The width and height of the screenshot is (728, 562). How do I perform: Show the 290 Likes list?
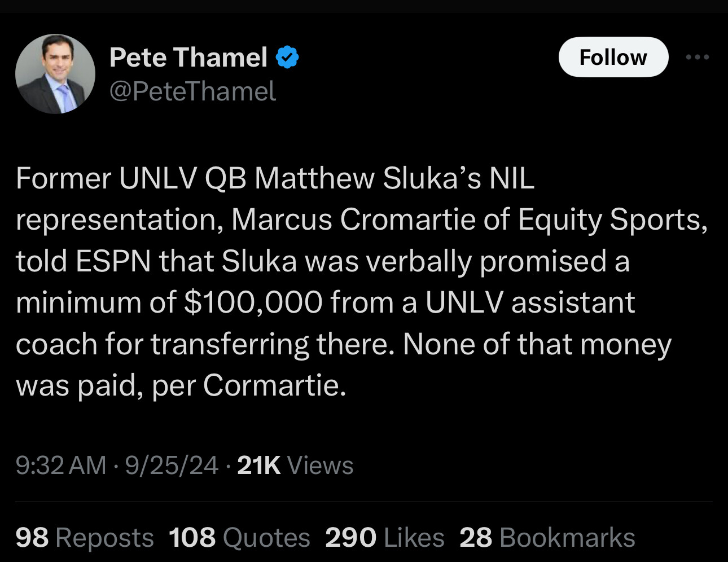point(384,537)
